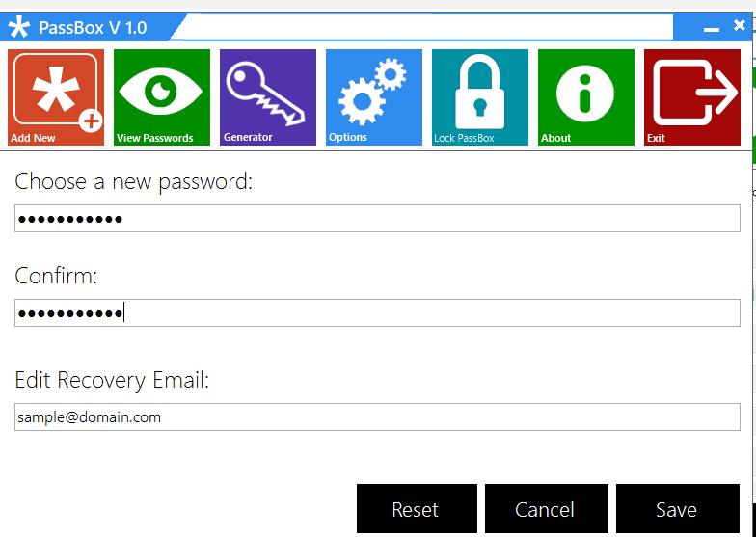Screen dimensions: 756x537
Task: Close the PassBox window
Action: click(x=739, y=27)
